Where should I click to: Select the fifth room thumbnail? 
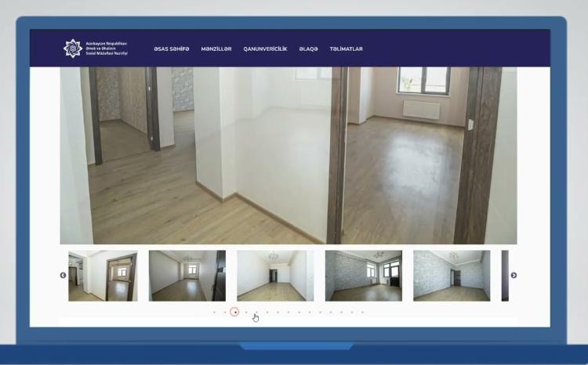452,276
